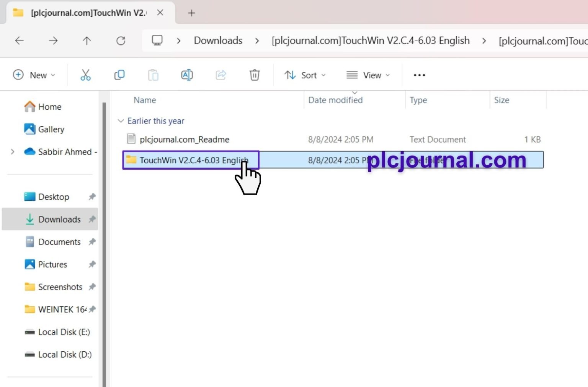Delete the selected folder with the trash icon
This screenshot has width=588, height=387.
[x=254, y=75]
